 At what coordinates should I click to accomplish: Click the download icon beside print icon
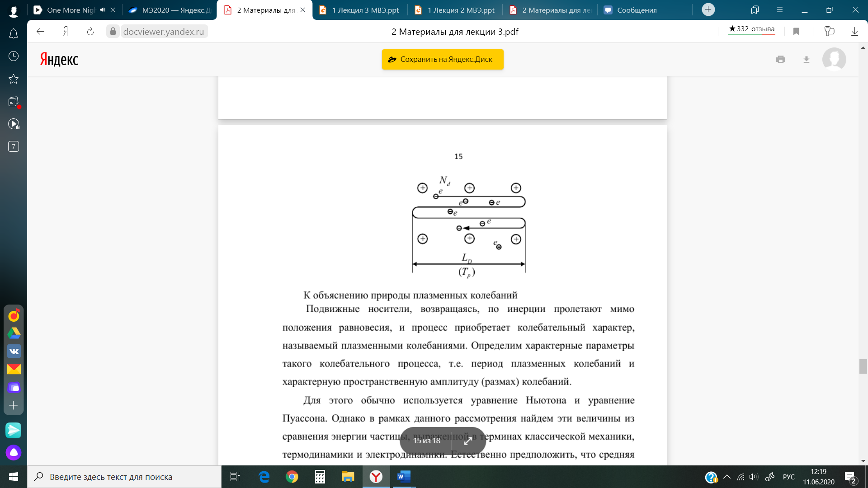(x=806, y=60)
